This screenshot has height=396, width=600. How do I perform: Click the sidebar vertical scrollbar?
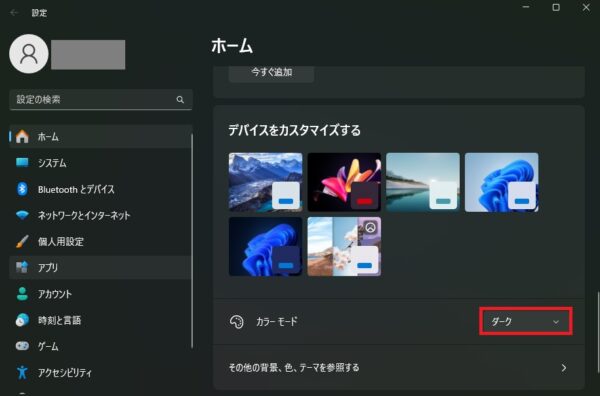click(192, 241)
